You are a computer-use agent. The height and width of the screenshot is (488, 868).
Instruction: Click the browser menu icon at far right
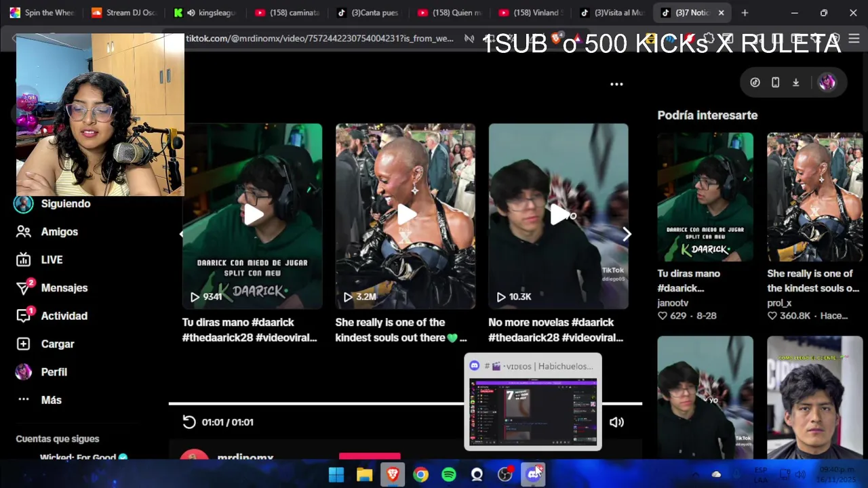click(x=853, y=39)
